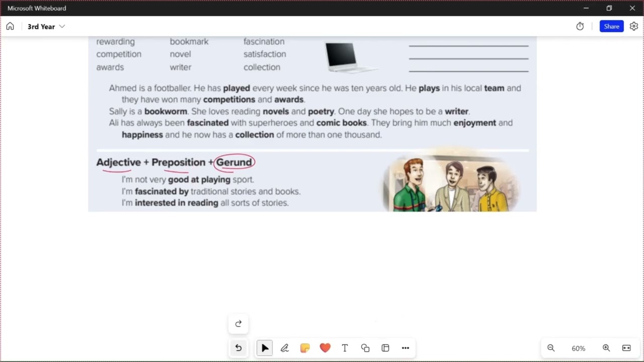Click the word 'satisfaction'

(x=265, y=54)
